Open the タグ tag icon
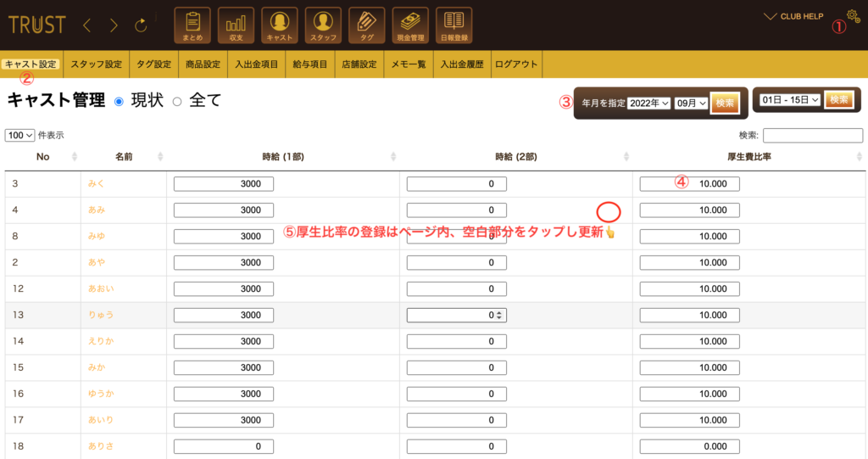This screenshot has height=459, width=868. (366, 25)
